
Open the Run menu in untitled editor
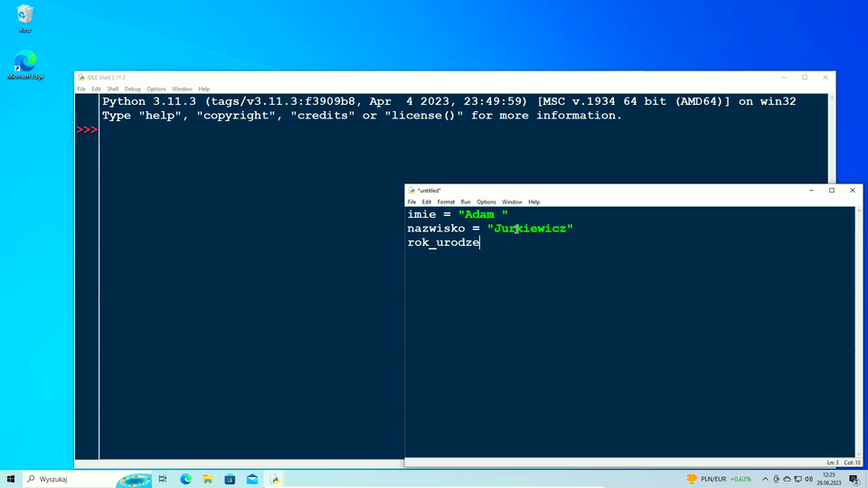coord(466,202)
